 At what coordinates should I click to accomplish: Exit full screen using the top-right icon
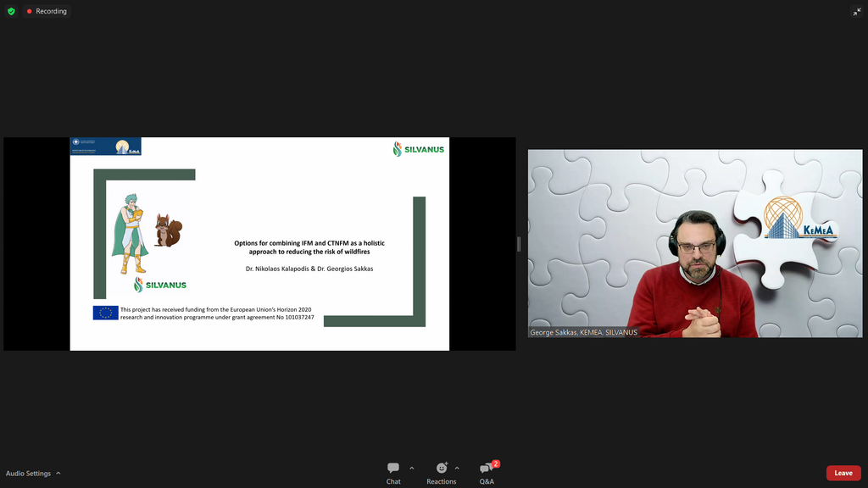[x=856, y=11]
